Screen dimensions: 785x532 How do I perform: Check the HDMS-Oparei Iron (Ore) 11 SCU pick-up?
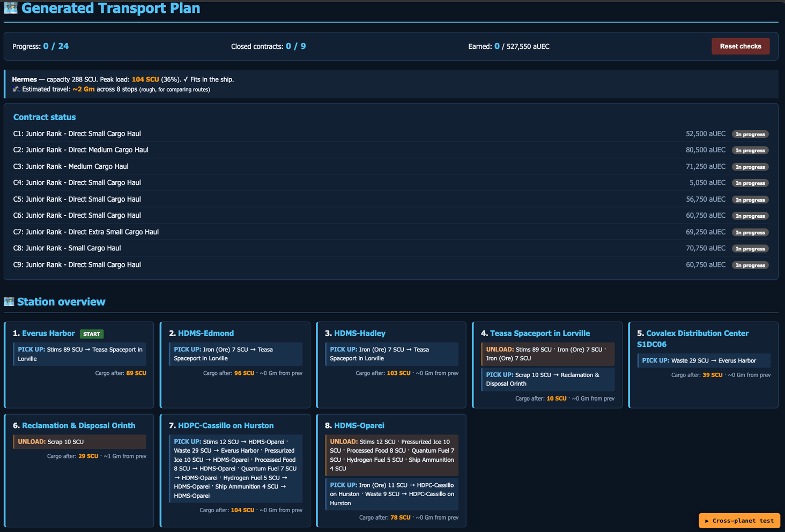point(391,494)
